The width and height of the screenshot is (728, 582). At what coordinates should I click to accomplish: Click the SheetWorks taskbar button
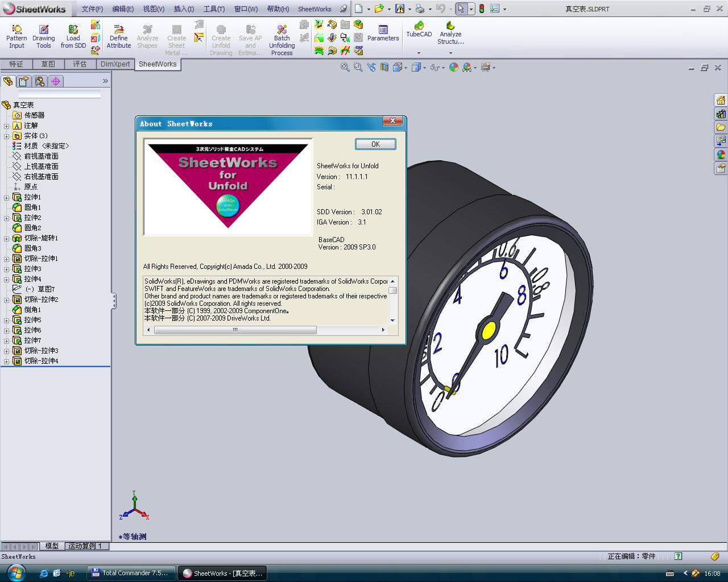(222, 573)
